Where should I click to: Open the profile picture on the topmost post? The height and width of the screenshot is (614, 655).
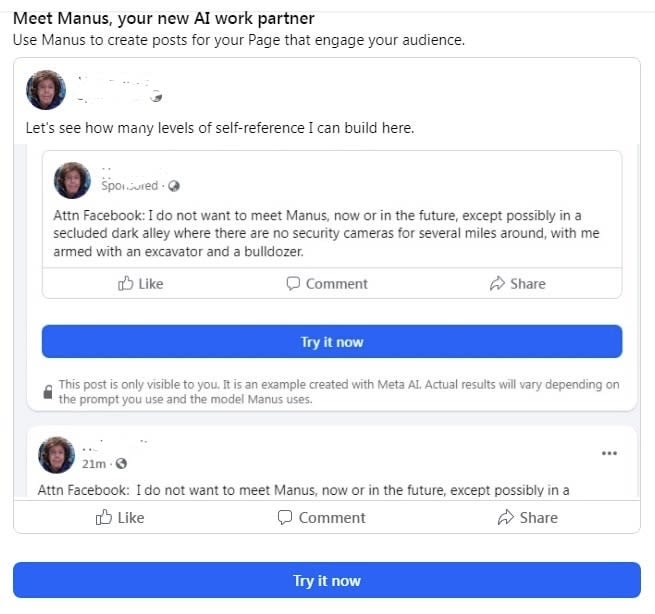pyautogui.click(x=46, y=90)
